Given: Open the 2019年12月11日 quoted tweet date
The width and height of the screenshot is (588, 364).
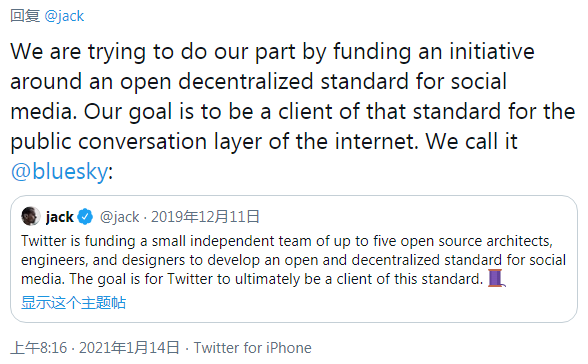Looking at the screenshot, I should coord(205,217).
